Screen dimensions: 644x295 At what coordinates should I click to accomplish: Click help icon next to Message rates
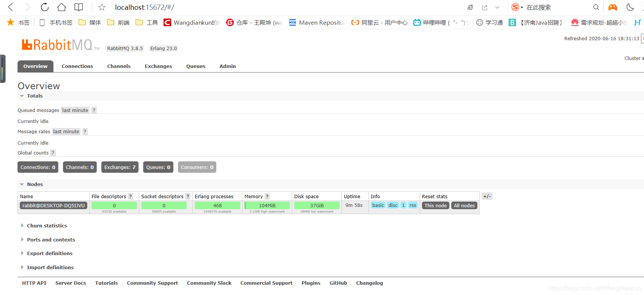[x=85, y=131]
